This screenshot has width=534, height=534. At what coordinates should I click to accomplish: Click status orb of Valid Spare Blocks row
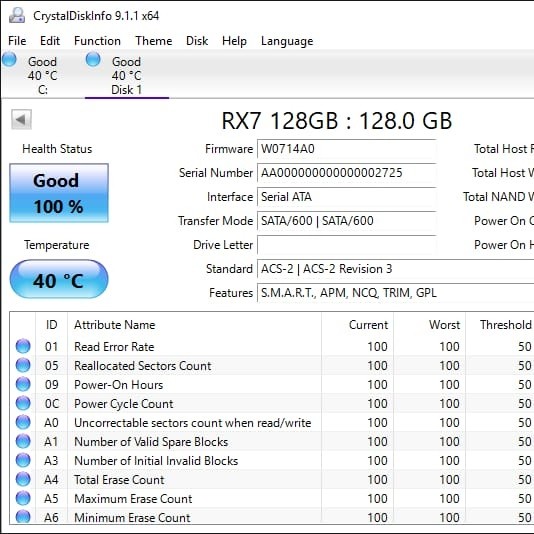point(23,442)
